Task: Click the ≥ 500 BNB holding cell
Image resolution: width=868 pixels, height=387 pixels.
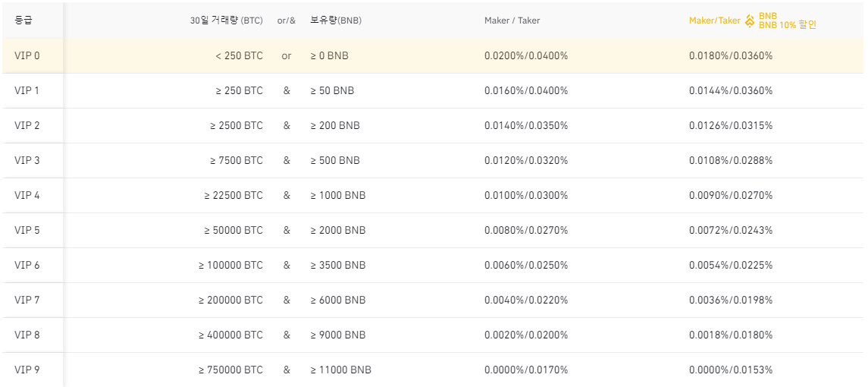Action: 335,160
